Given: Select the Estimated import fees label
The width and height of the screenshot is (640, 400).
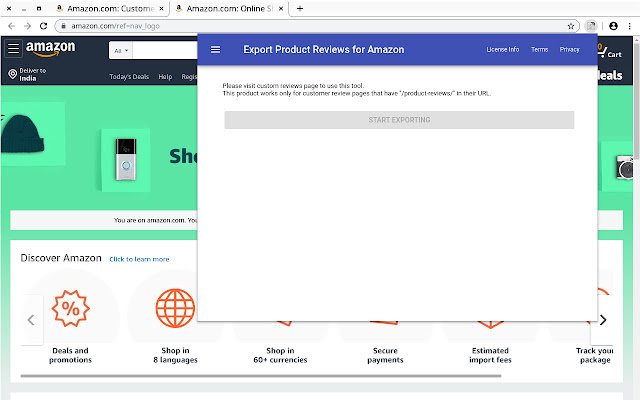Looking at the screenshot, I should pos(490,355).
